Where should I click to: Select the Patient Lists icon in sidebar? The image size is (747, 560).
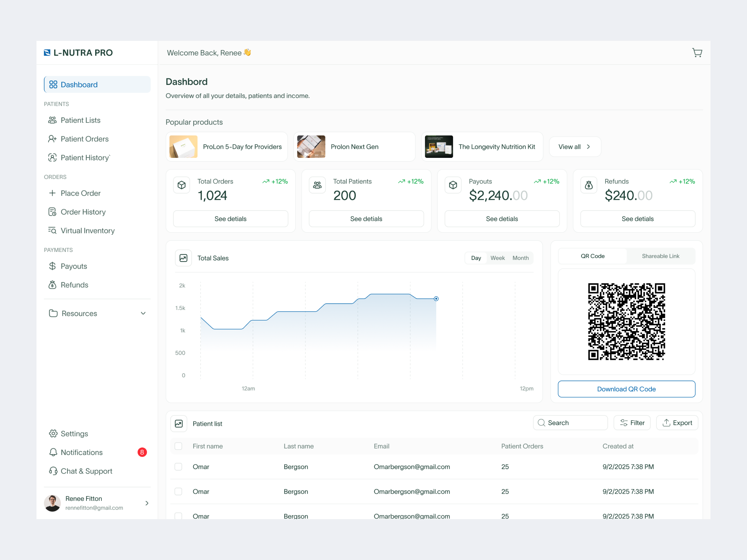pos(52,120)
